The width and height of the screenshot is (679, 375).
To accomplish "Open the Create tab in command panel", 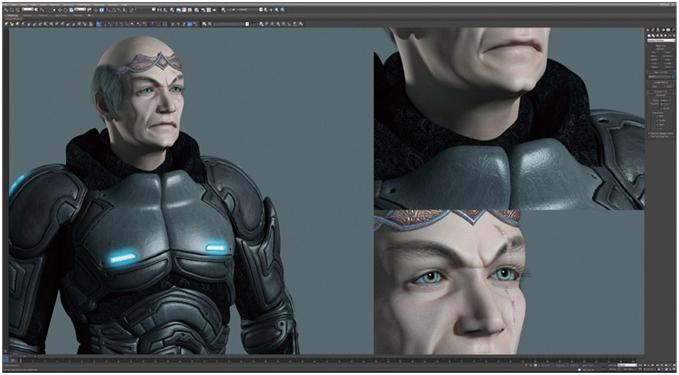I will pyautogui.click(x=647, y=30).
